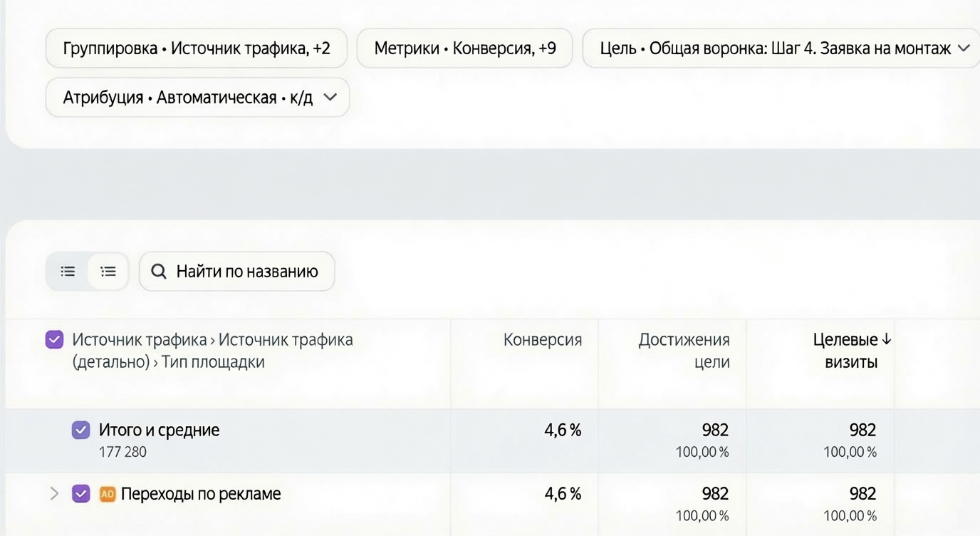Click the Переходы по рекламе row label

(201, 494)
